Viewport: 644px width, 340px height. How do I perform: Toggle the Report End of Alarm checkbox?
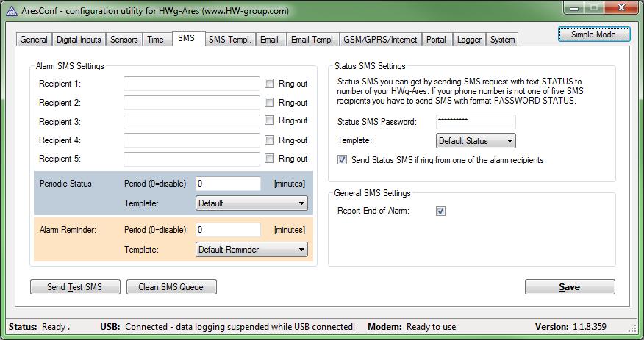[x=440, y=211]
